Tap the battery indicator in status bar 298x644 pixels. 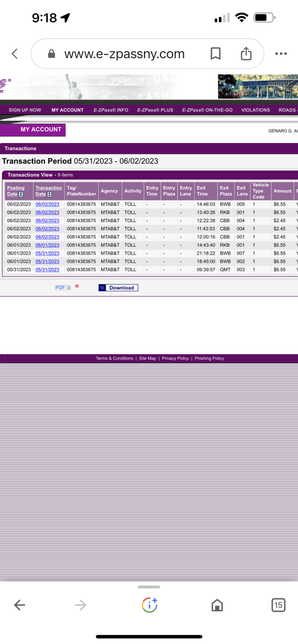pyautogui.click(x=265, y=17)
